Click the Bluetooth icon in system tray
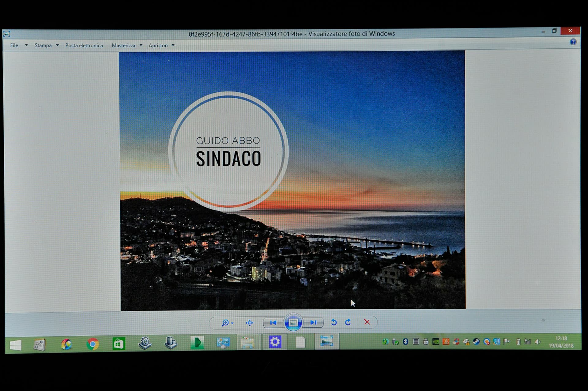This screenshot has height=391, width=588. coord(405,342)
